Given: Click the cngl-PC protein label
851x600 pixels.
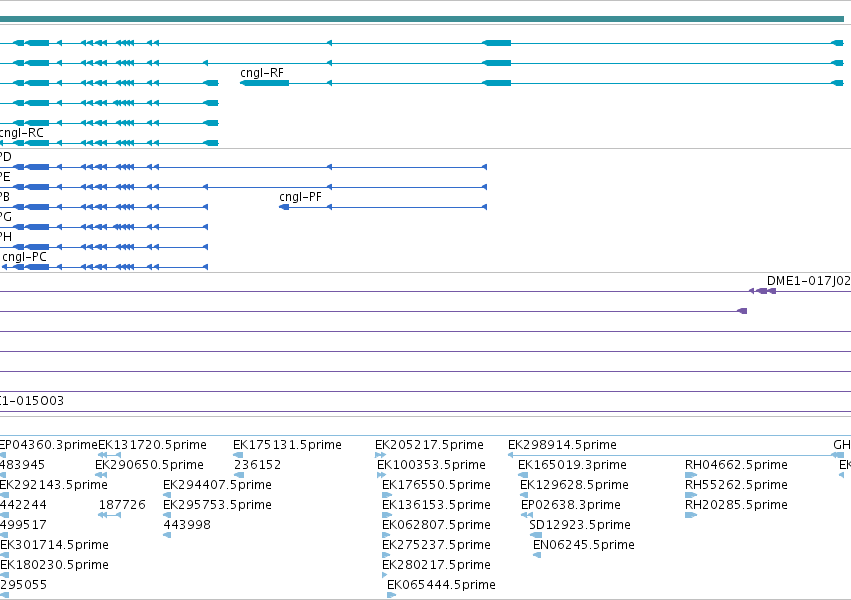Looking at the screenshot, I should (x=24, y=257).
